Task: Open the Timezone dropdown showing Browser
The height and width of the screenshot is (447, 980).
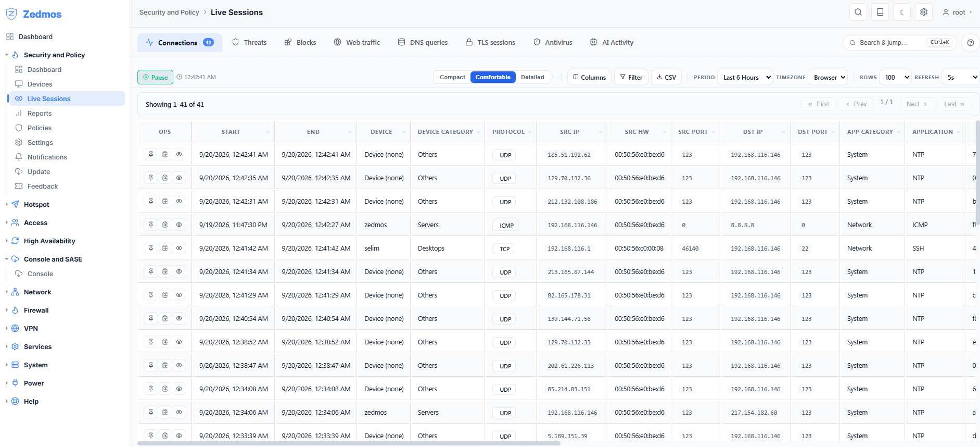Action: tap(828, 77)
